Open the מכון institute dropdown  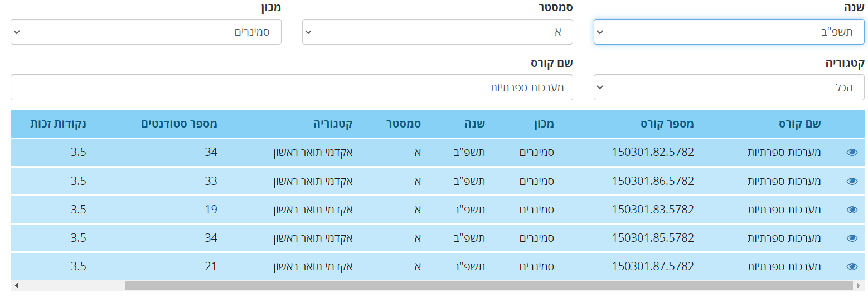coord(146,32)
